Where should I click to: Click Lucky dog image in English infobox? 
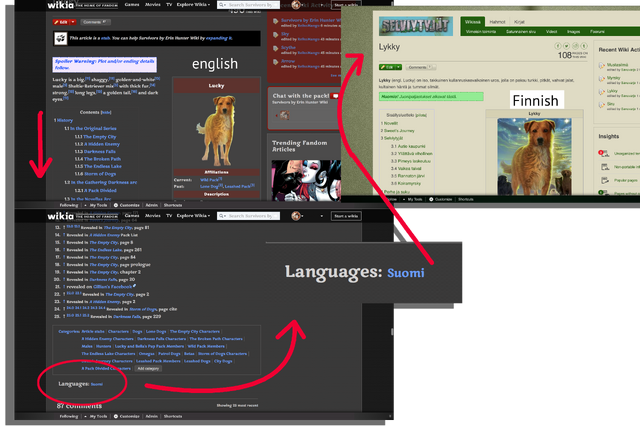pyautogui.click(x=216, y=130)
